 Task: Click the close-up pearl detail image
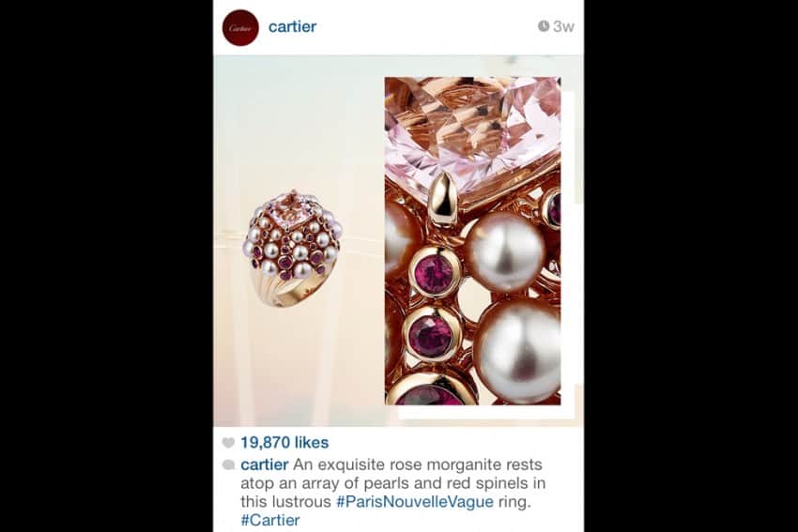473,240
